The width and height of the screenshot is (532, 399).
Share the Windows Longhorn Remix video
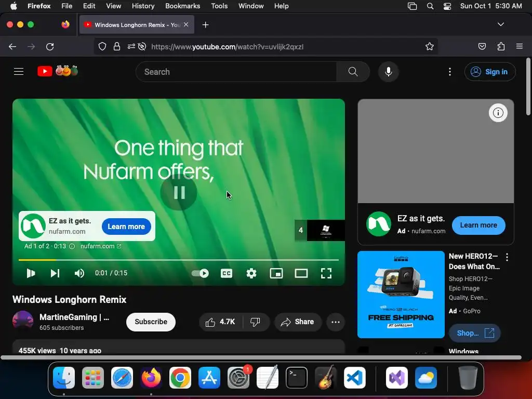(298, 322)
